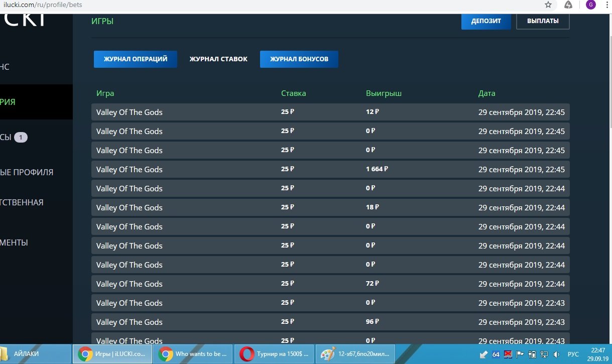
Task: Bookmark this page with the star icon
Action: click(x=548, y=5)
